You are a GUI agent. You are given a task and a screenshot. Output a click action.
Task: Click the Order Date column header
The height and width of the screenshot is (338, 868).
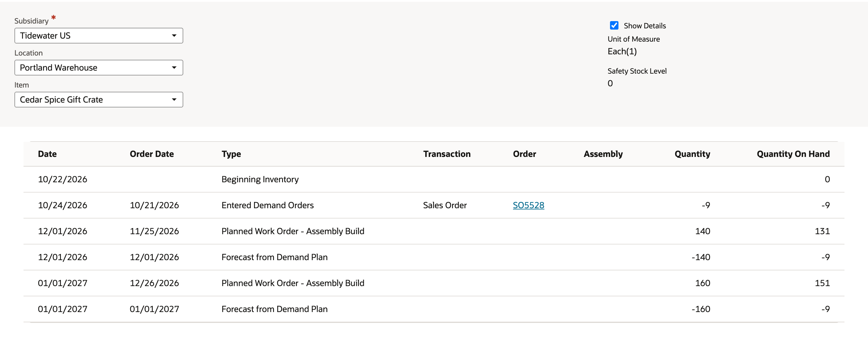pyautogui.click(x=152, y=154)
